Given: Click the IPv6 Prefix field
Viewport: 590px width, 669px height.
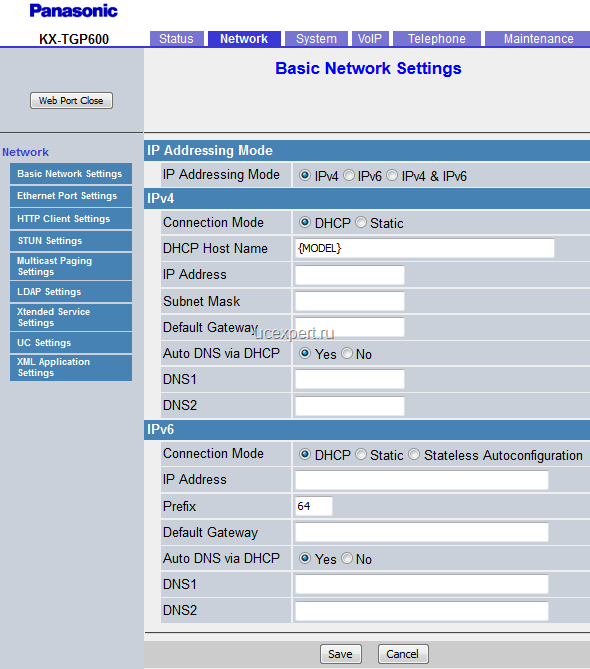Looking at the screenshot, I should (313, 506).
